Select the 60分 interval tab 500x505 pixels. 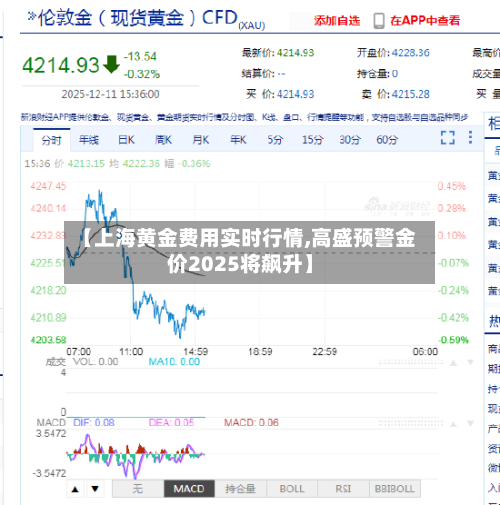pyautogui.click(x=387, y=140)
